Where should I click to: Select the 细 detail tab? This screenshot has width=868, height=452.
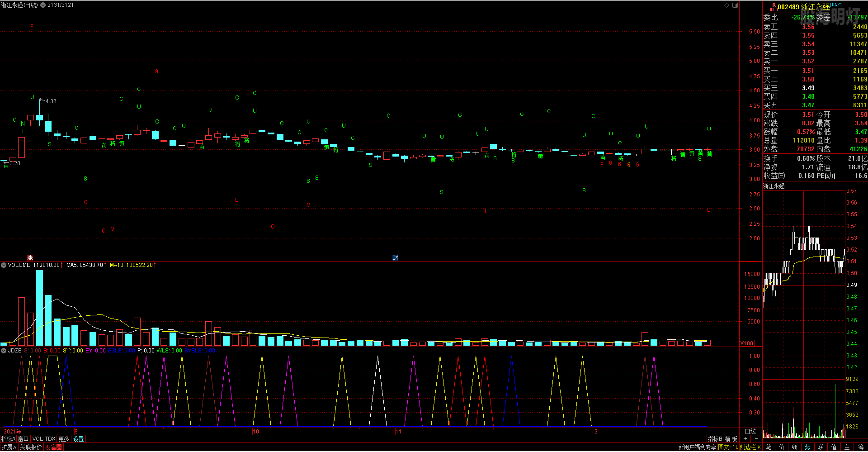[x=795, y=447]
